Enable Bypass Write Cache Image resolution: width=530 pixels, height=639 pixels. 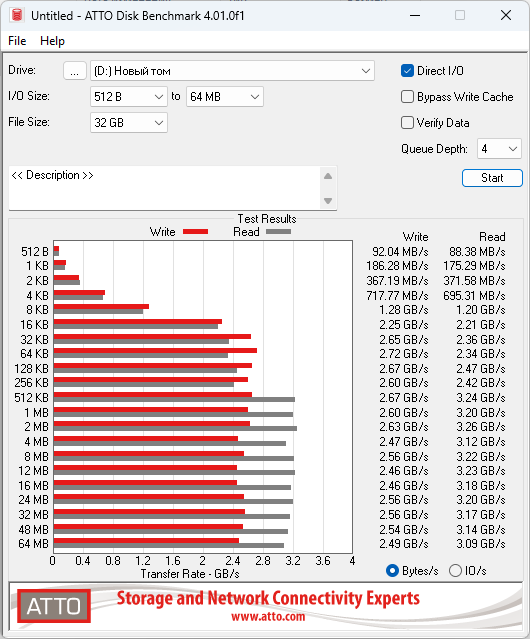click(x=407, y=97)
